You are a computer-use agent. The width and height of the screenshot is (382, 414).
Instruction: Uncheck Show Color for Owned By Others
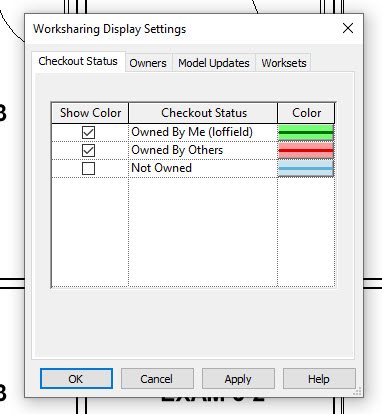88,150
